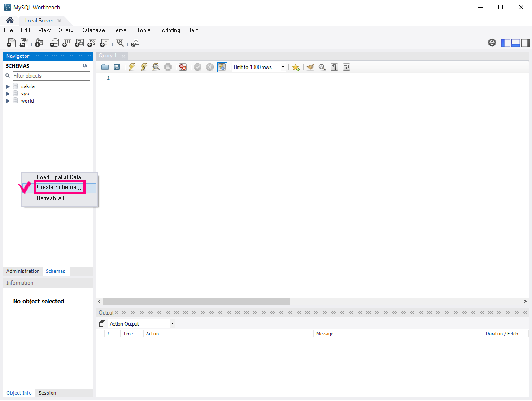Open the Limit to 1000 rows dropdown
This screenshot has width=532, height=401.
click(x=259, y=67)
